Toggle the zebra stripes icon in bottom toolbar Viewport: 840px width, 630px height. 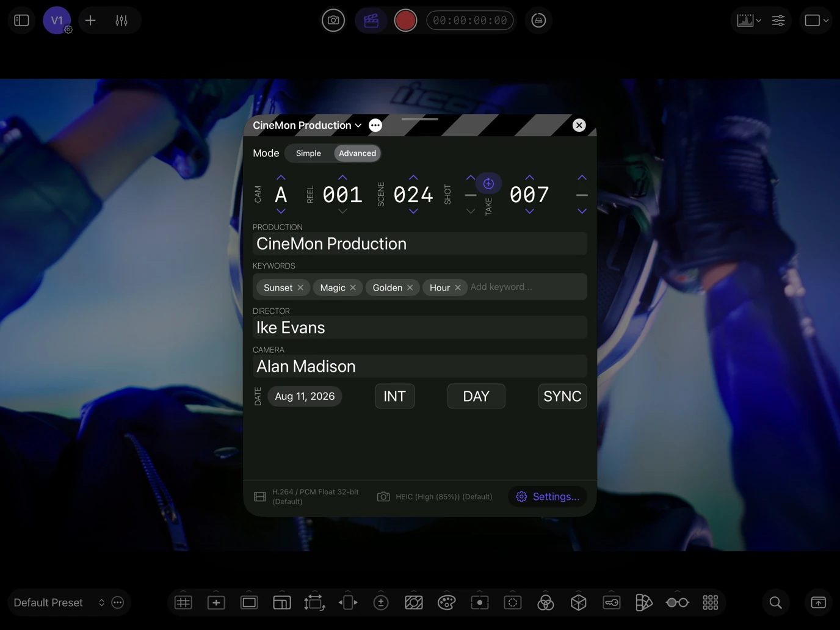414,603
